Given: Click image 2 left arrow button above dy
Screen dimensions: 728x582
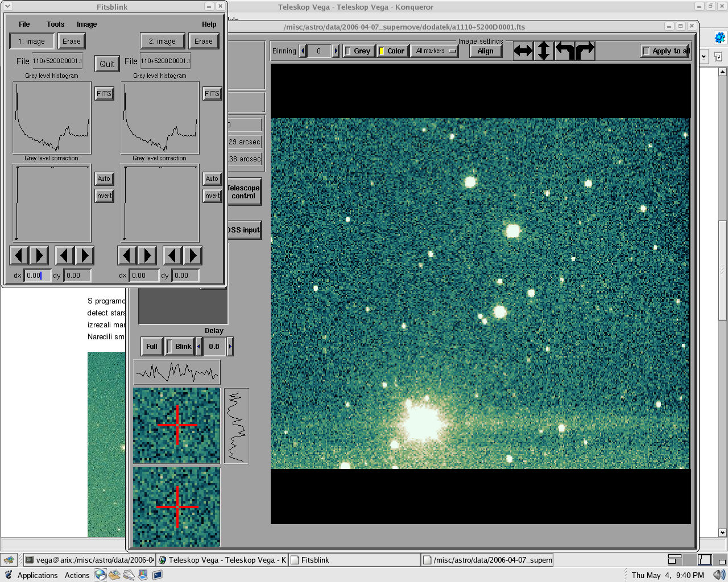Looking at the screenshot, I should coord(172,256).
